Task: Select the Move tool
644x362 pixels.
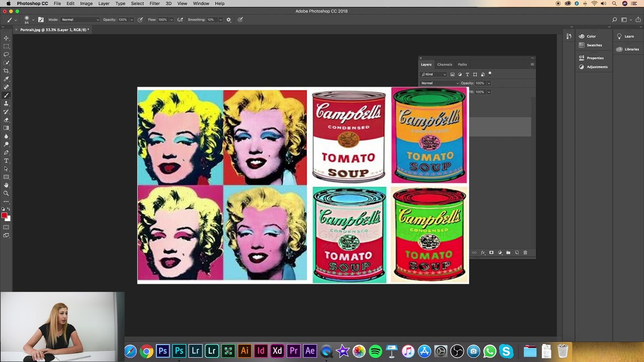Action: (x=7, y=38)
